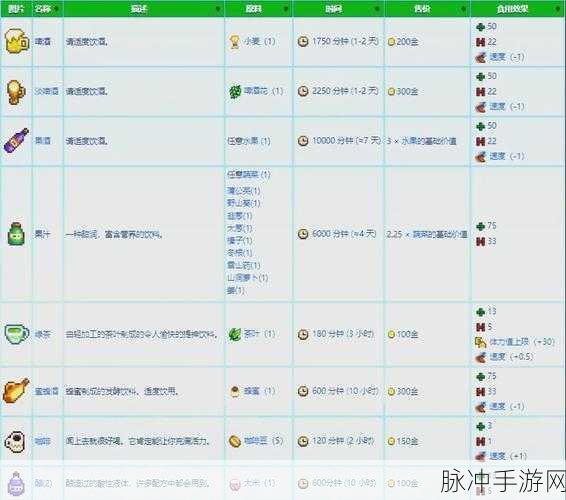Click the wheat icon beside 小麦 (1)
Image resolution: width=566 pixels, height=500 pixels.
point(235,42)
